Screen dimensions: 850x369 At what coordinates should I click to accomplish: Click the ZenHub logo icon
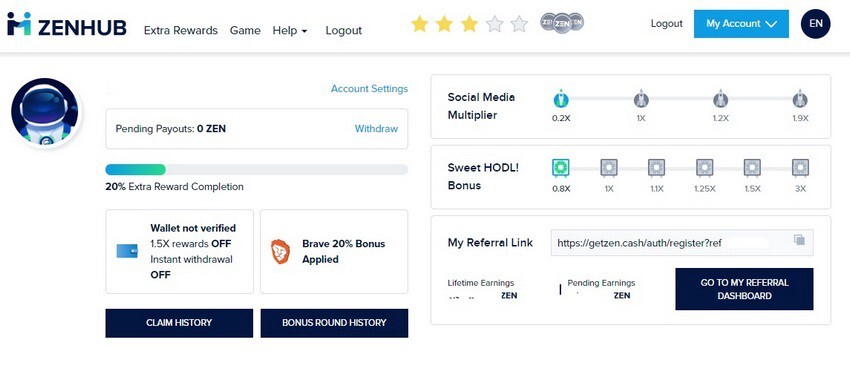pos(19,24)
